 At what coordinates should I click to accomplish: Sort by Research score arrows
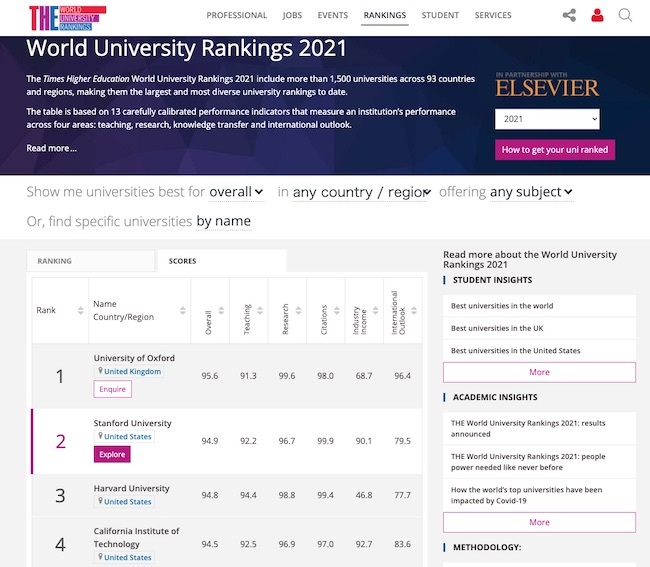(x=298, y=310)
